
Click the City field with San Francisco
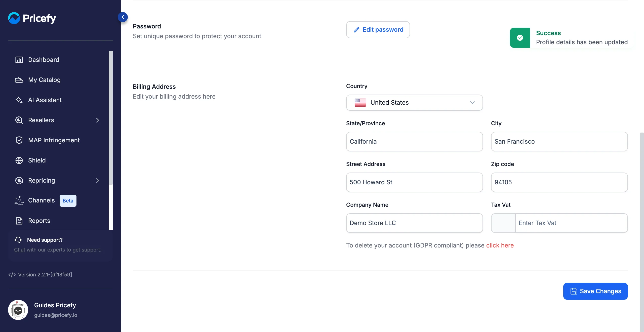559,142
